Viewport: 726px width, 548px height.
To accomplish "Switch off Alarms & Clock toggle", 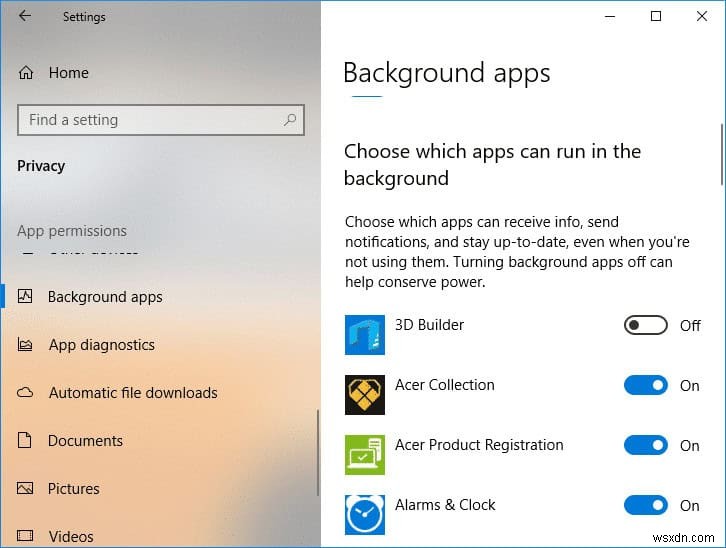I will 645,505.
